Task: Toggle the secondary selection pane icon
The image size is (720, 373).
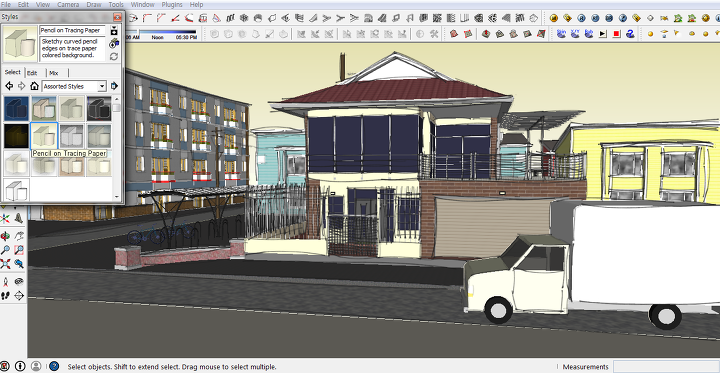Action: point(114,31)
